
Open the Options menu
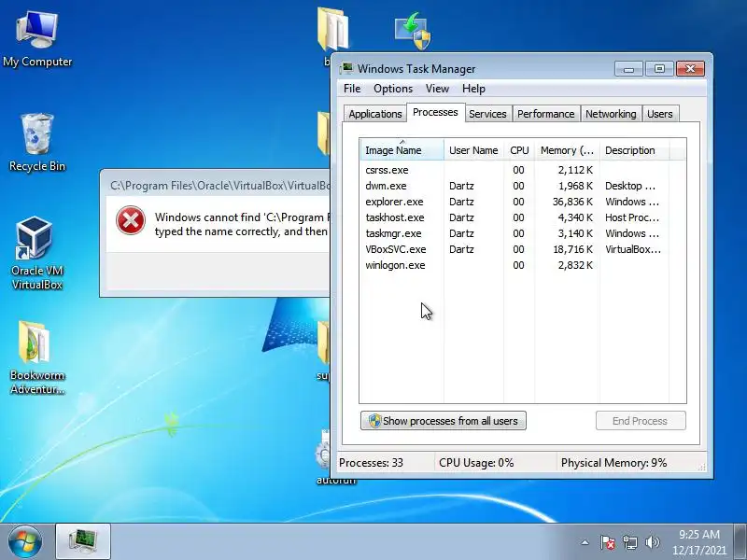coord(393,89)
